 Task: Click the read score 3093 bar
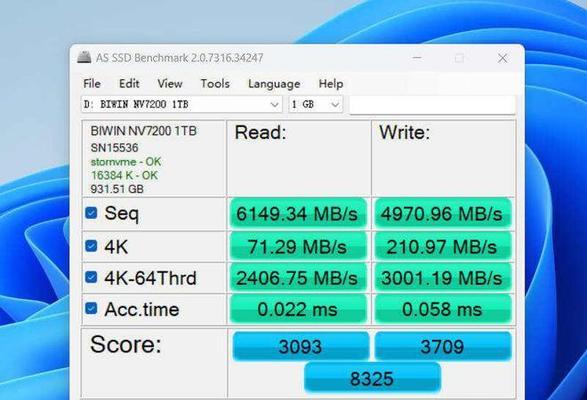(301, 346)
